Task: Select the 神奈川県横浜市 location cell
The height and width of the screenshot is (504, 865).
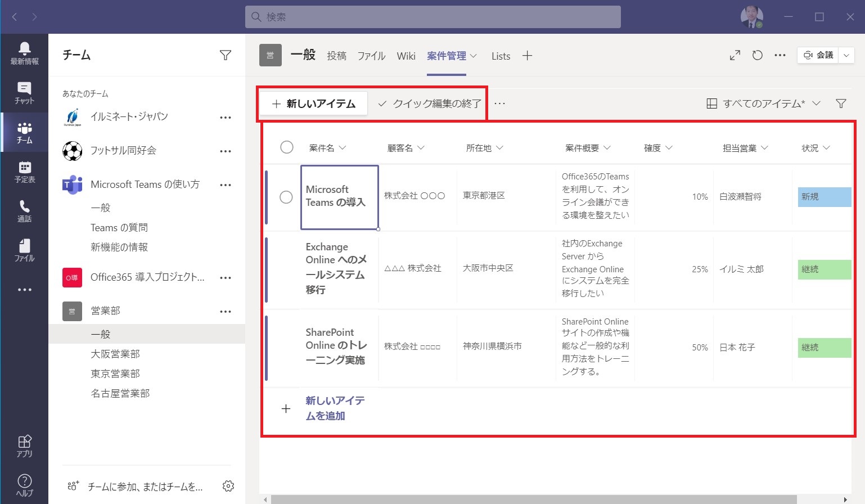Action: point(506,346)
